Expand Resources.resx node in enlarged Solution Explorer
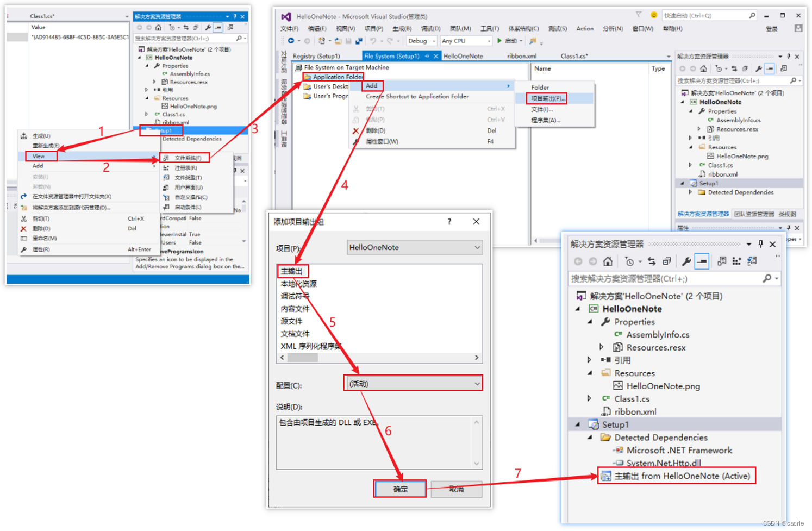Screen dimensions: 812x531 [602, 347]
